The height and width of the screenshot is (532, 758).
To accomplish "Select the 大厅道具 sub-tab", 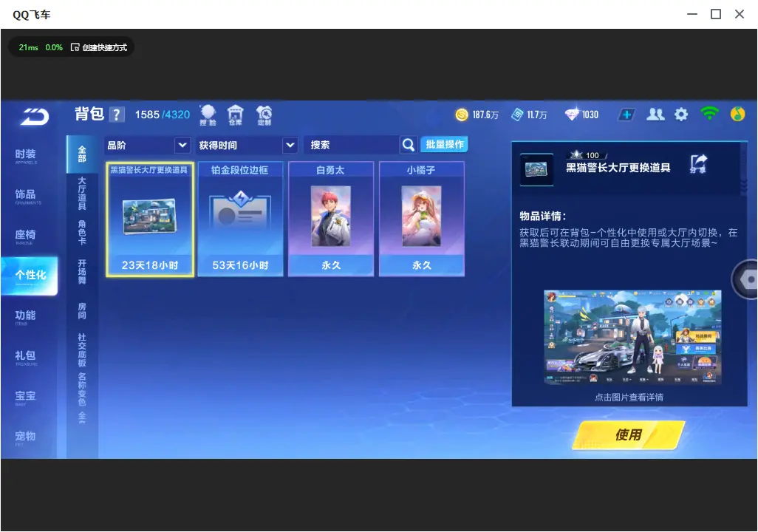I will [x=82, y=194].
